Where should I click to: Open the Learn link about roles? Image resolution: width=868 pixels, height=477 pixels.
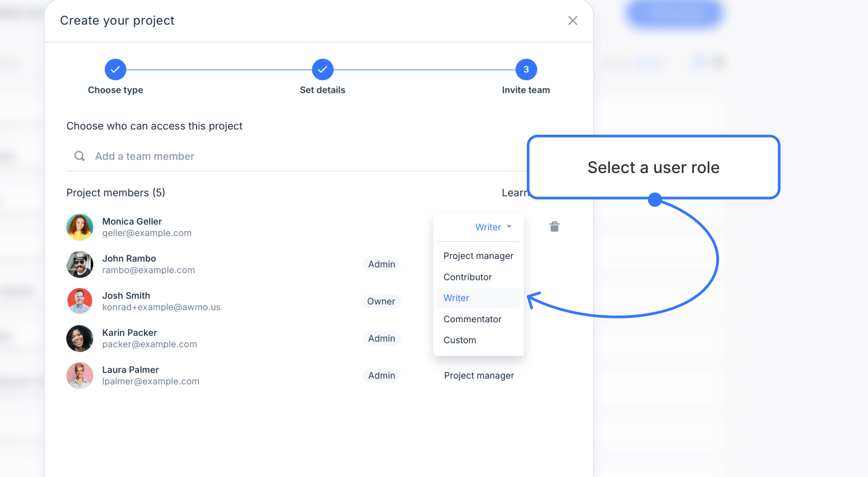pos(515,193)
